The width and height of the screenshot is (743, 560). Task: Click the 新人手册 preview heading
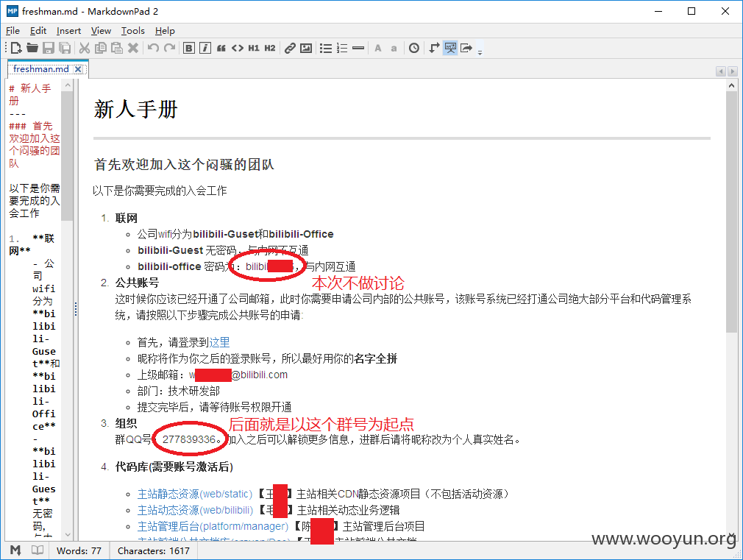[135, 109]
